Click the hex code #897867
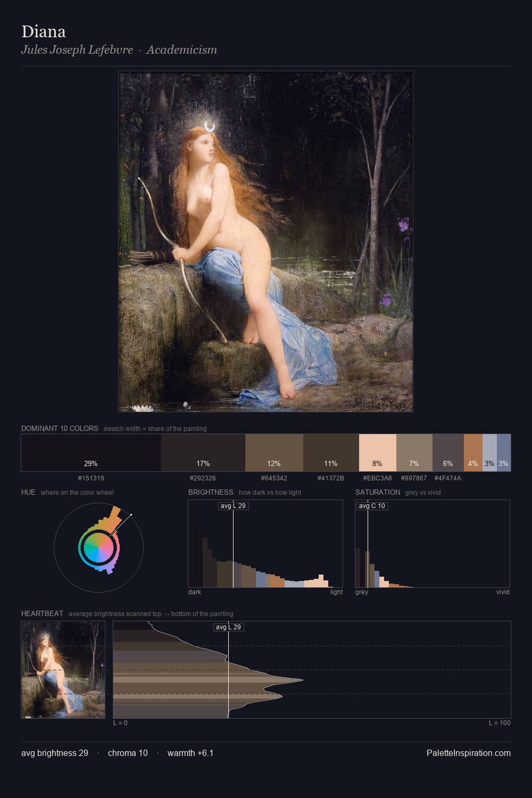532x798 pixels. point(414,478)
